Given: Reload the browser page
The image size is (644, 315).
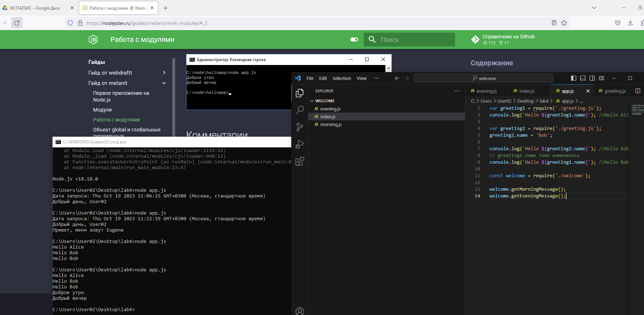Looking at the screenshot, I should [x=17, y=23].
